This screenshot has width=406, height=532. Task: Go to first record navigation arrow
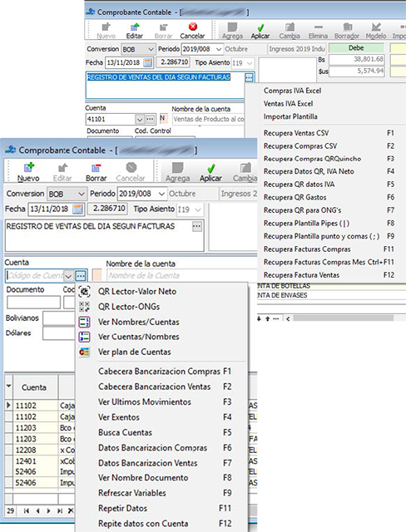click(26, 510)
